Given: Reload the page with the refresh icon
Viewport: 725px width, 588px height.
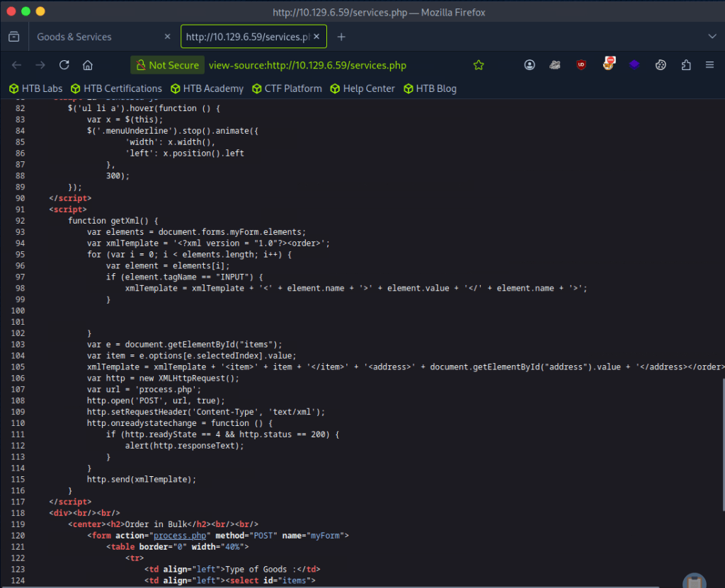Looking at the screenshot, I should (x=64, y=65).
